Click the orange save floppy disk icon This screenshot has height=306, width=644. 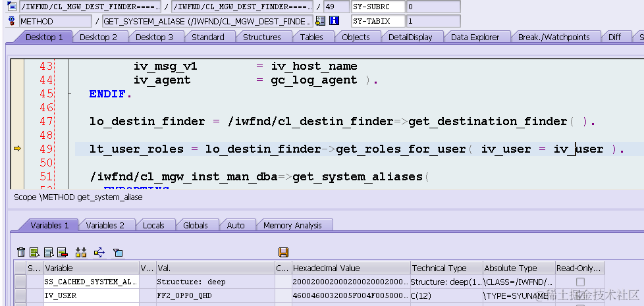click(283, 252)
